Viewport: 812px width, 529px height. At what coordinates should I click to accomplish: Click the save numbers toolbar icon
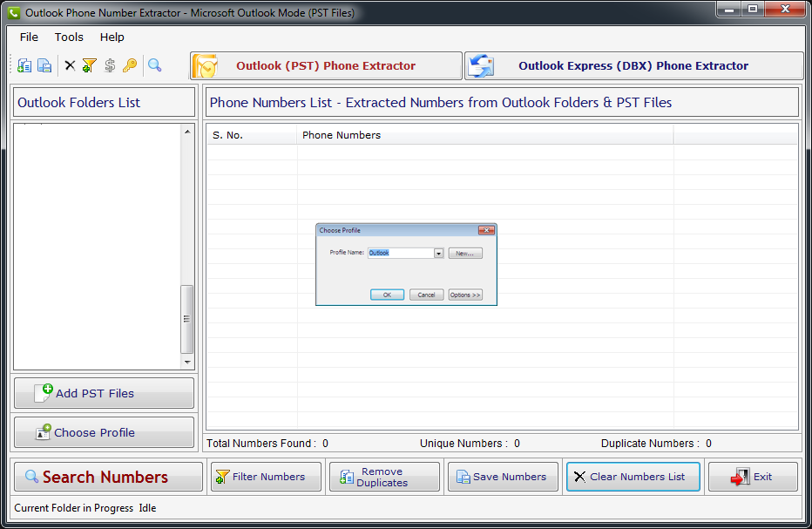pos(44,65)
